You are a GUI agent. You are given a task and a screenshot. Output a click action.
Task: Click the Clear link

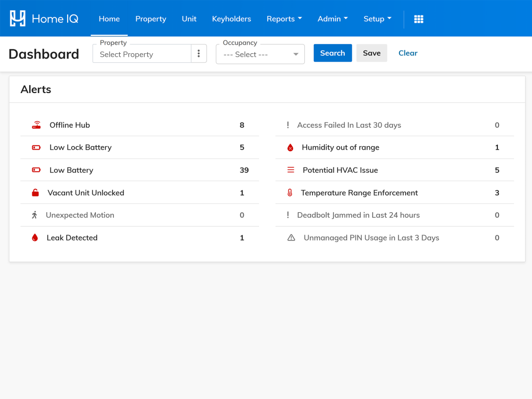coord(408,53)
